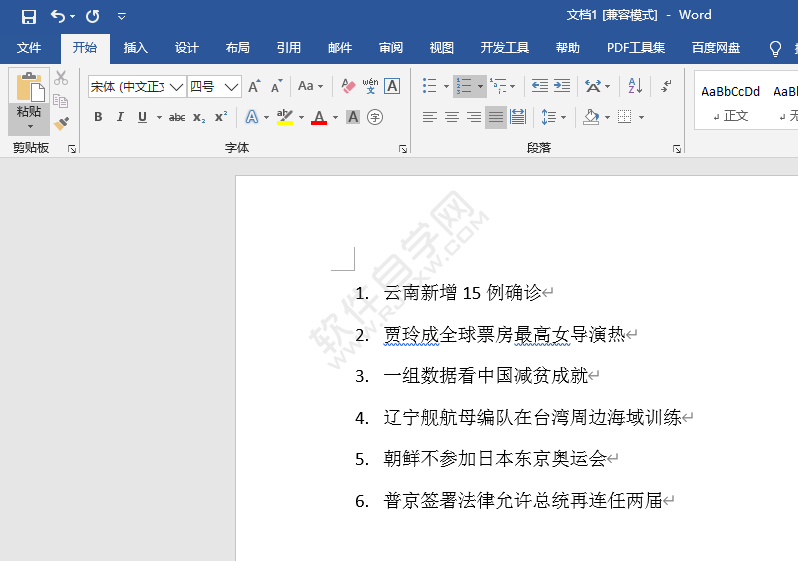The image size is (798, 561).
Task: Open the multilevel list menu
Action: point(503,86)
